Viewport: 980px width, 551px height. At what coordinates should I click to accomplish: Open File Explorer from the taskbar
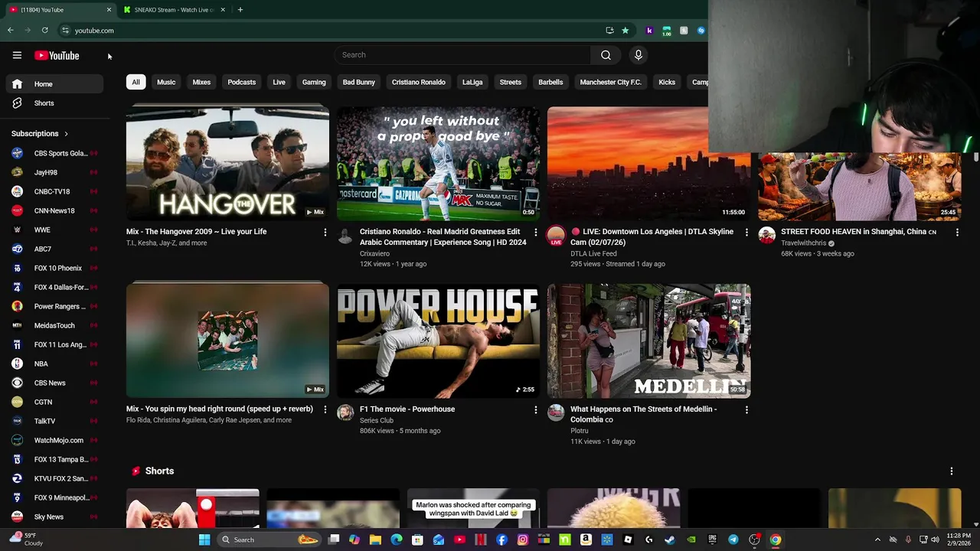tap(375, 540)
